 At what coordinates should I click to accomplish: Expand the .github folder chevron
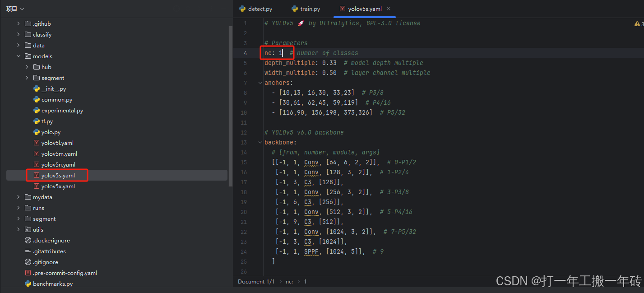tap(19, 23)
